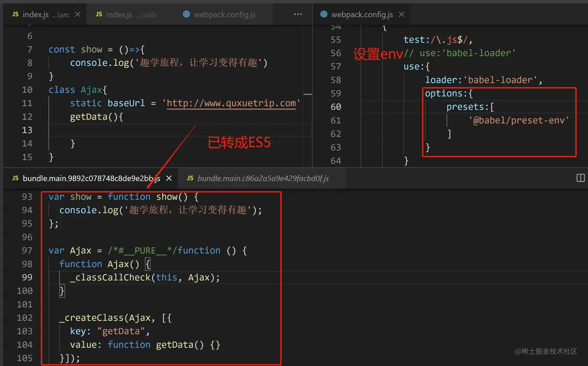This screenshot has width=588, height=366.
Task: Click the '@babel/preset-env' string
Action: click(x=519, y=120)
